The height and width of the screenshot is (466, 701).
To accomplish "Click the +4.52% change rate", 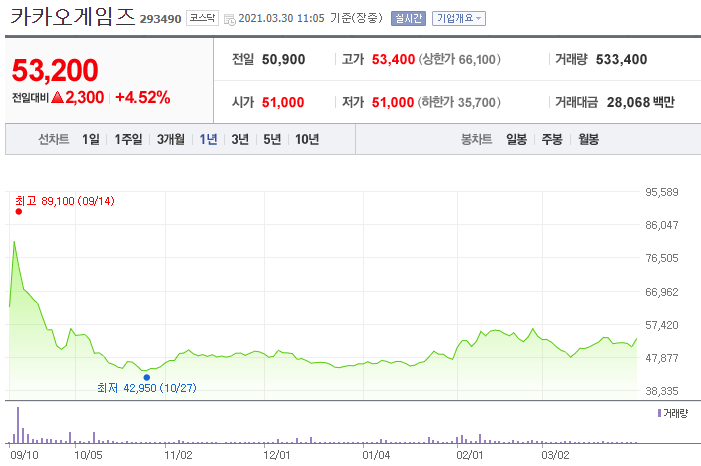I will [143, 97].
